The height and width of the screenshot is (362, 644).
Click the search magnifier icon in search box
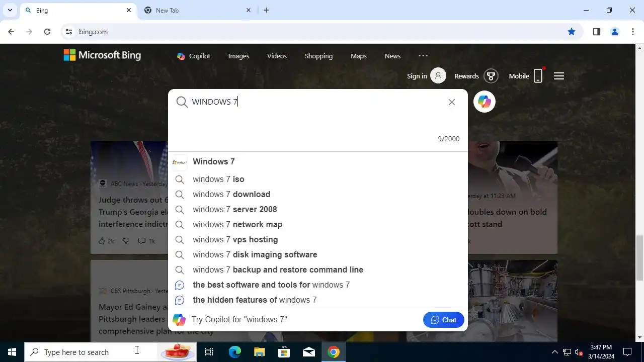tap(182, 102)
